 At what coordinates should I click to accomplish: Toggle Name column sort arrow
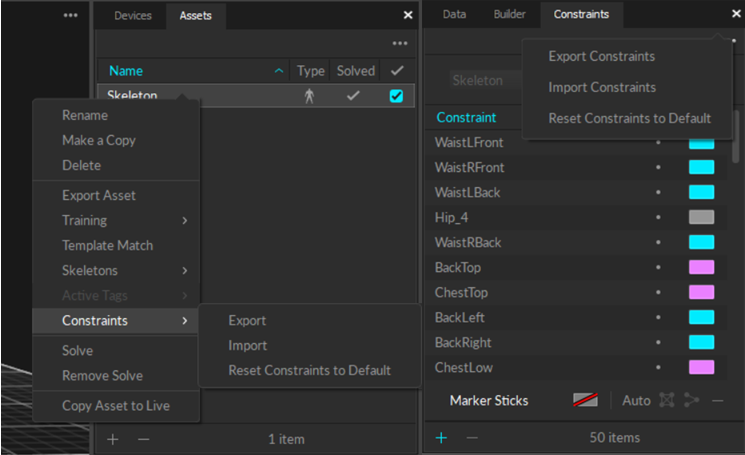pyautogui.click(x=278, y=71)
